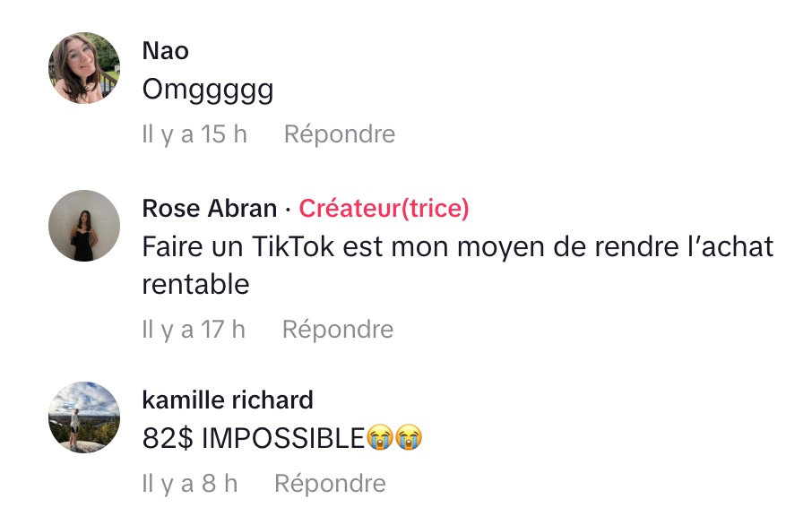Screen dimensions: 812x516
Task: Click the "Il y a 15 h" timestamp
Action: pos(194,134)
